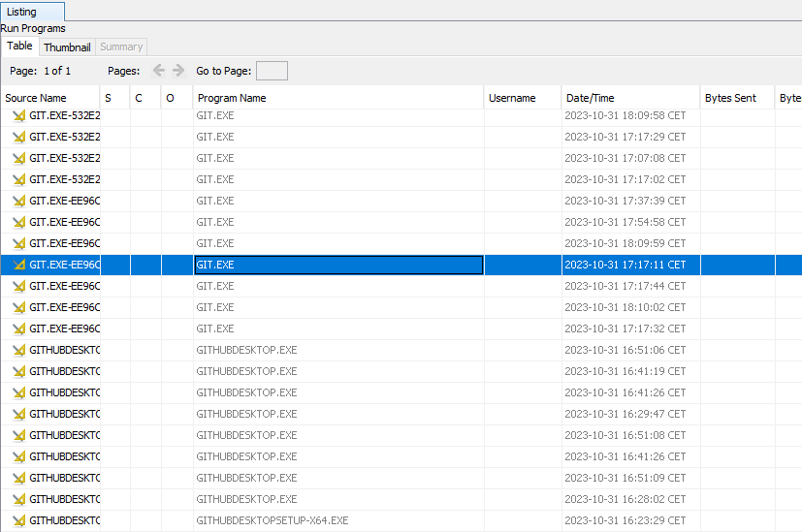Click the icon of GIT.EXE row at 17:17:32
The image size is (802, 532).
[x=18, y=329]
